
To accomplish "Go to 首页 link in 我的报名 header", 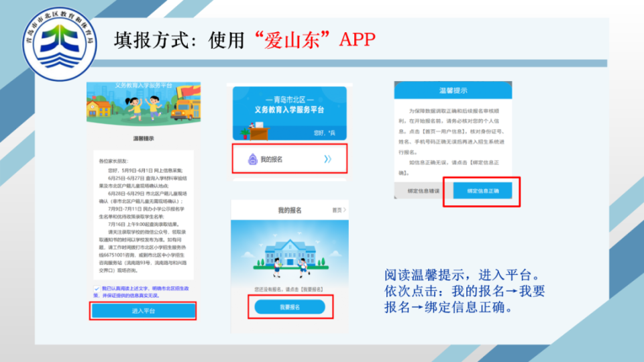I will pos(339,210).
